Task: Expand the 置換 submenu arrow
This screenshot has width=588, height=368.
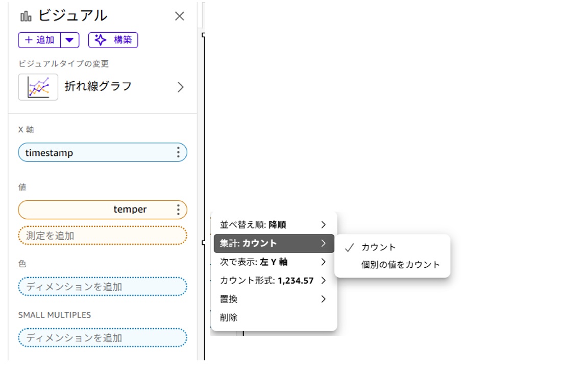Action: click(323, 299)
